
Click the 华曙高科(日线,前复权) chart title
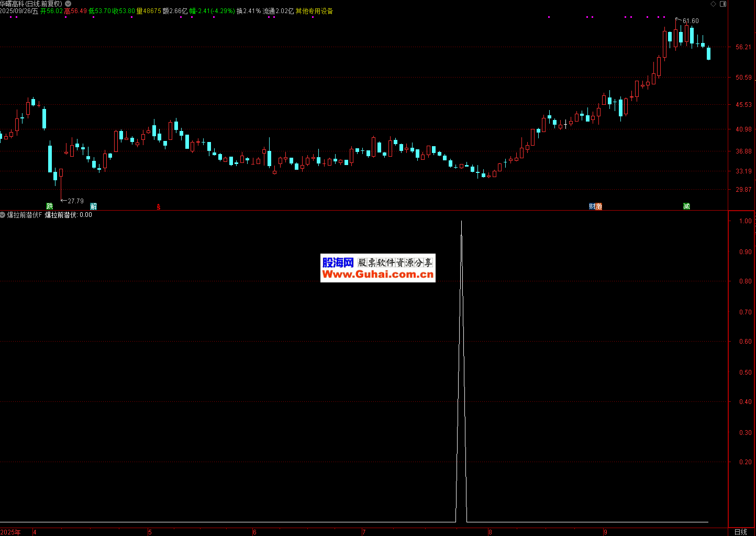(31, 4)
